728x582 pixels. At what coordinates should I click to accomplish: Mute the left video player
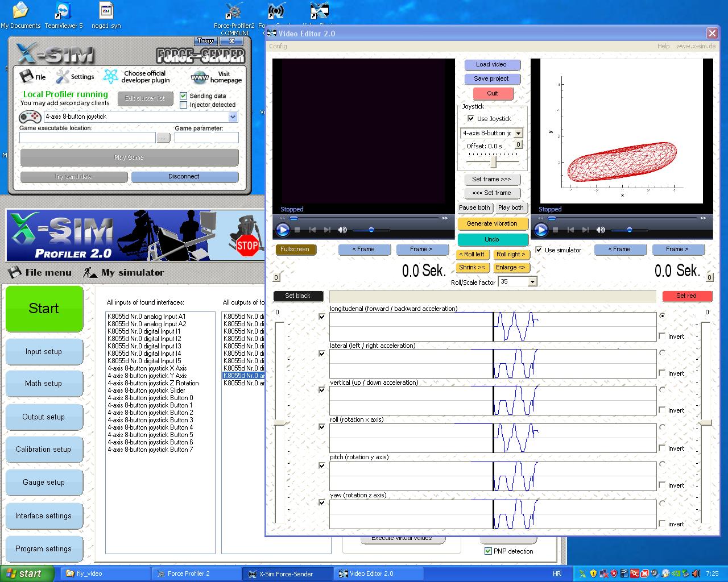342,230
